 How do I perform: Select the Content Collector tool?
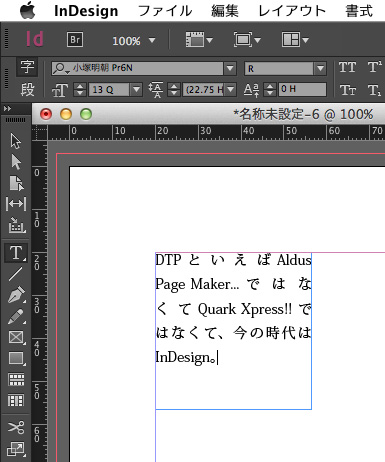16,225
